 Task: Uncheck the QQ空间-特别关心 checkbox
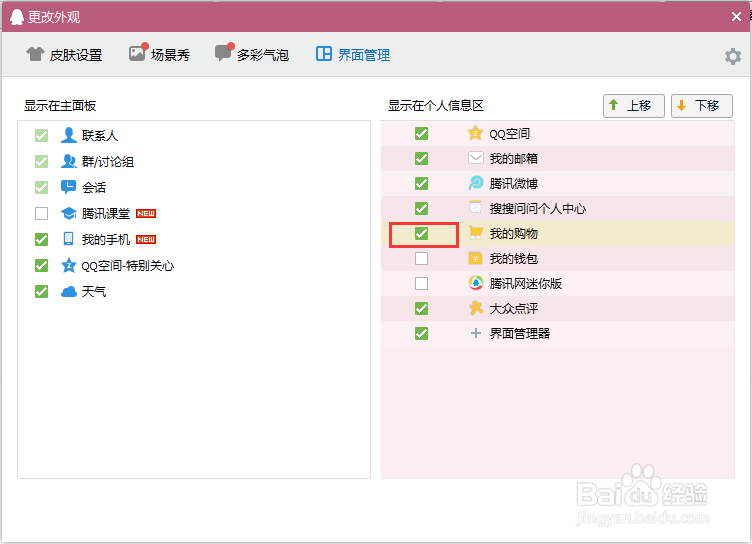point(42,265)
